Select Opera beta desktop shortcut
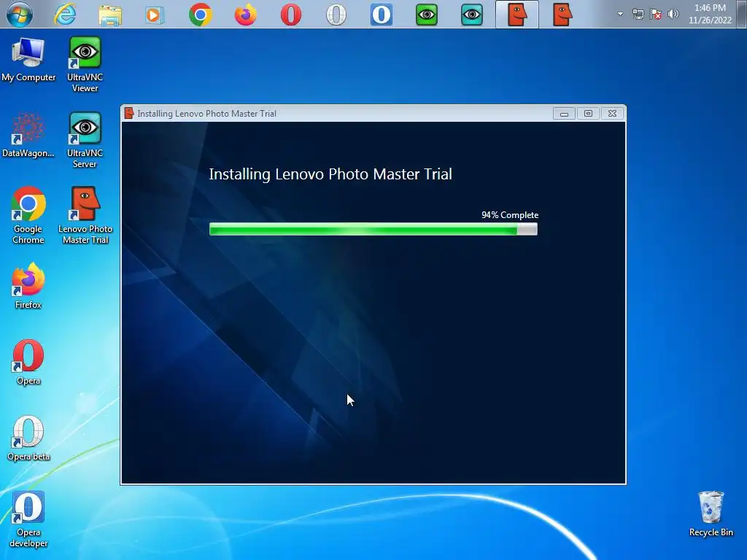The height and width of the screenshot is (560, 747). click(28, 438)
